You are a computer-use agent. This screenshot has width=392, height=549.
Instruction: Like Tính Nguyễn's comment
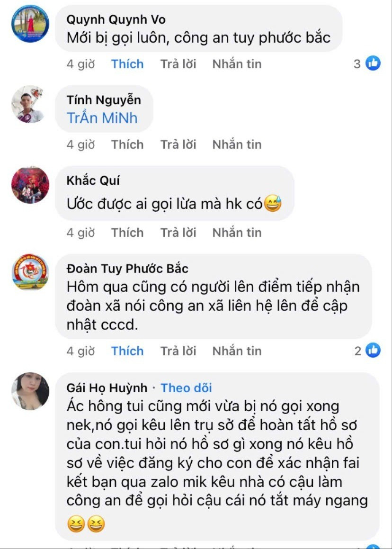tap(127, 144)
